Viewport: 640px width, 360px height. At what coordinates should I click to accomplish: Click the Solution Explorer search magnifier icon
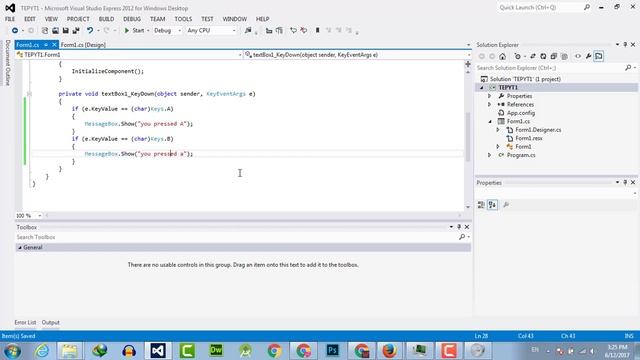tap(628, 68)
